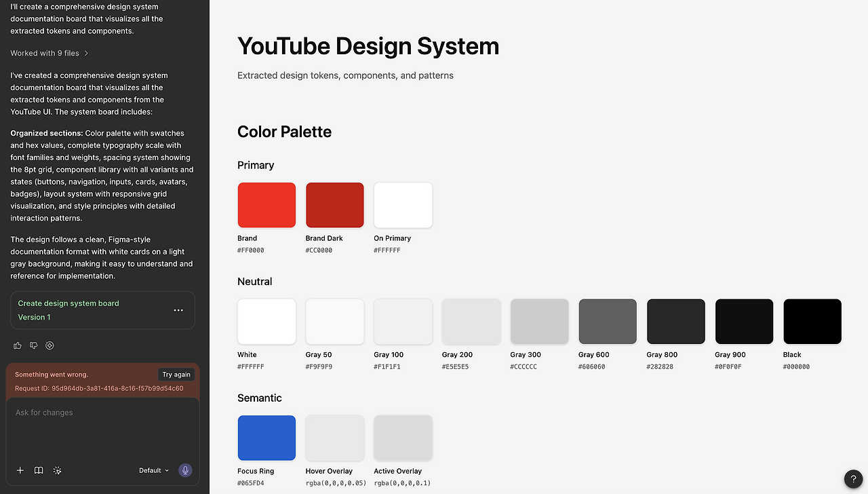Viewport: 868px width, 494px height.
Task: Click the Color Palette section heading
Action: [x=285, y=132]
